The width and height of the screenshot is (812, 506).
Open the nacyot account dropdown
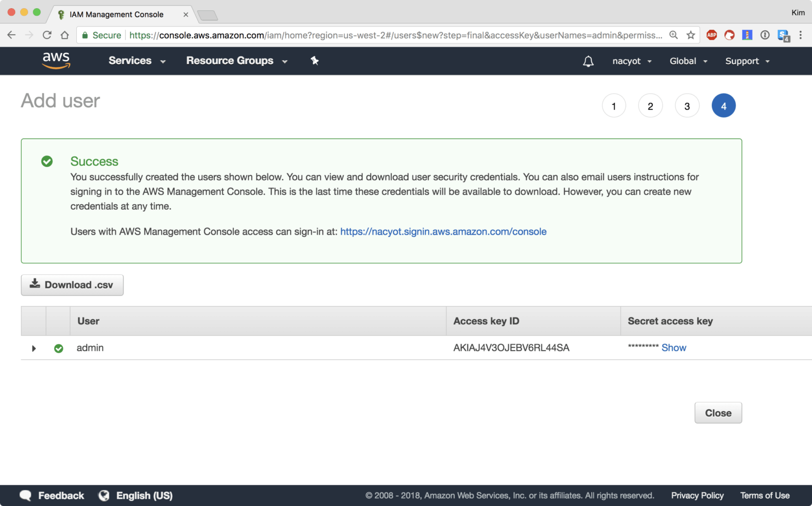pyautogui.click(x=631, y=61)
